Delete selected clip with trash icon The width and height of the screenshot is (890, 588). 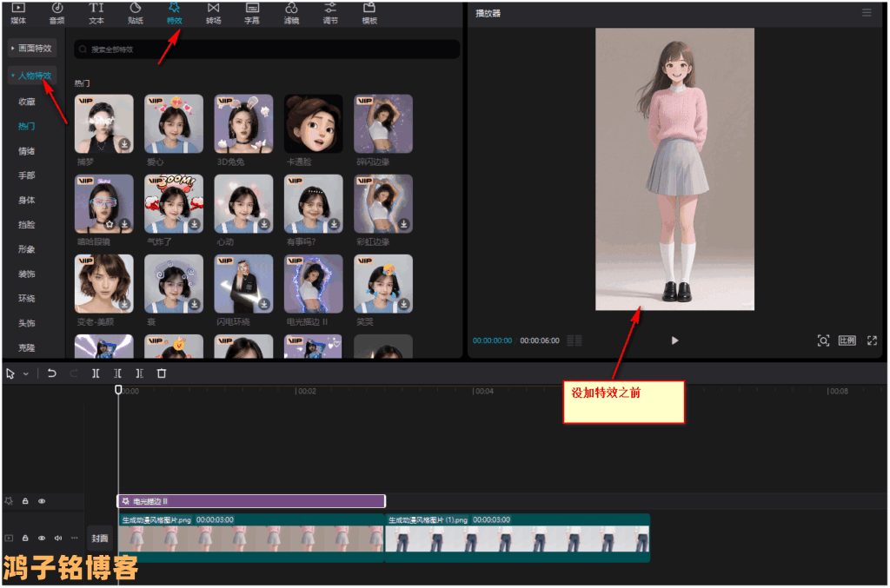pyautogui.click(x=162, y=373)
